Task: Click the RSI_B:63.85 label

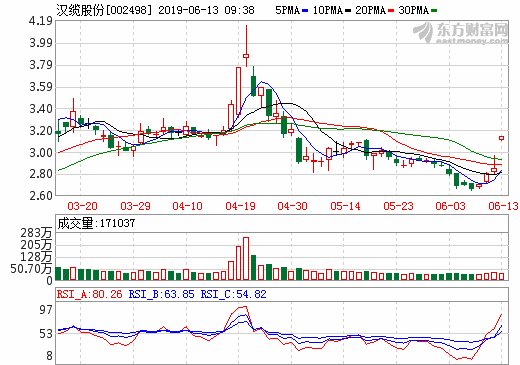Action: pyautogui.click(x=161, y=294)
